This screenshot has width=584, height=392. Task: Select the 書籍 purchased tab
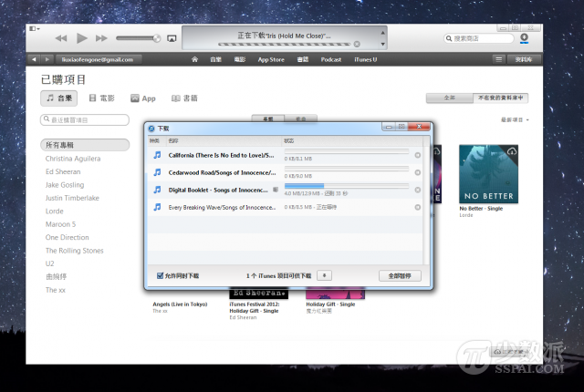tap(184, 98)
